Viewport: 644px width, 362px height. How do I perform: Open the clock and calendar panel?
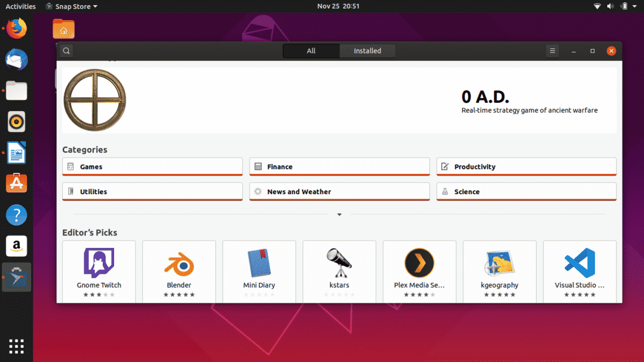point(338,6)
